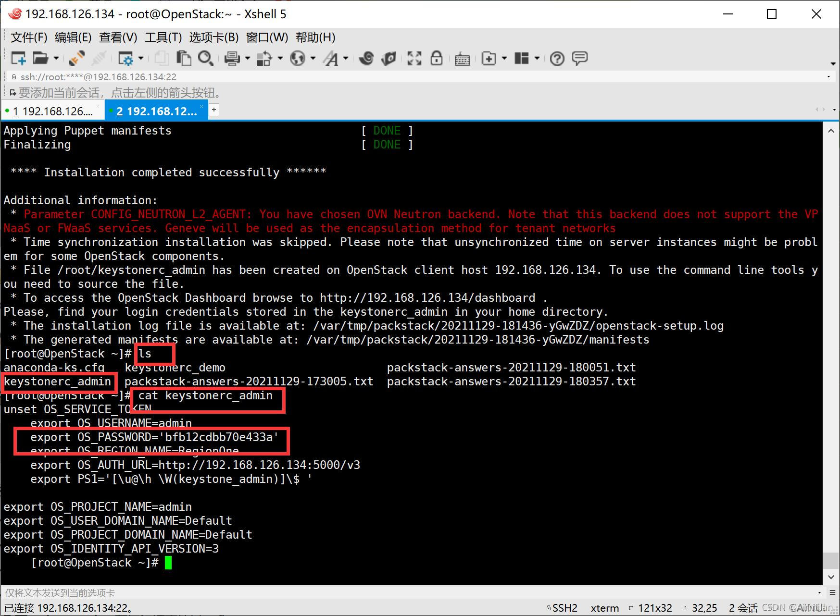Open the tab list dropdown arrow

[x=834, y=110]
